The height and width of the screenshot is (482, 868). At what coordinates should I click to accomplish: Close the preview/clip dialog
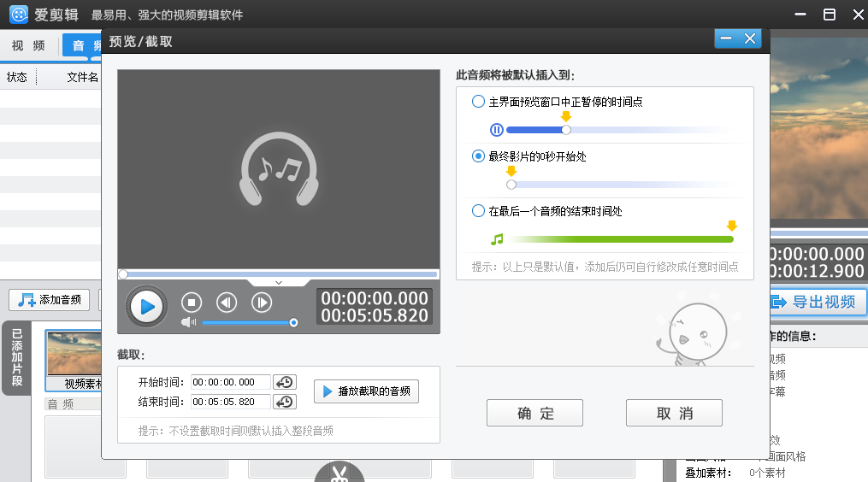click(750, 38)
